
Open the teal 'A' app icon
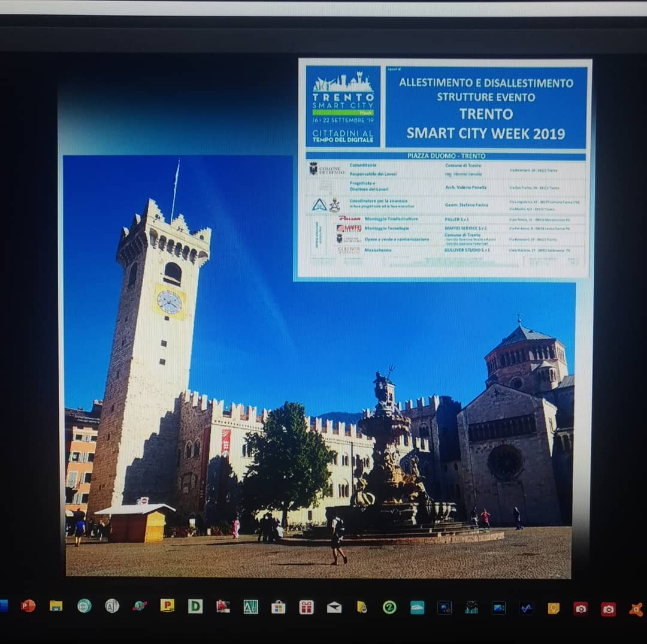(250, 606)
